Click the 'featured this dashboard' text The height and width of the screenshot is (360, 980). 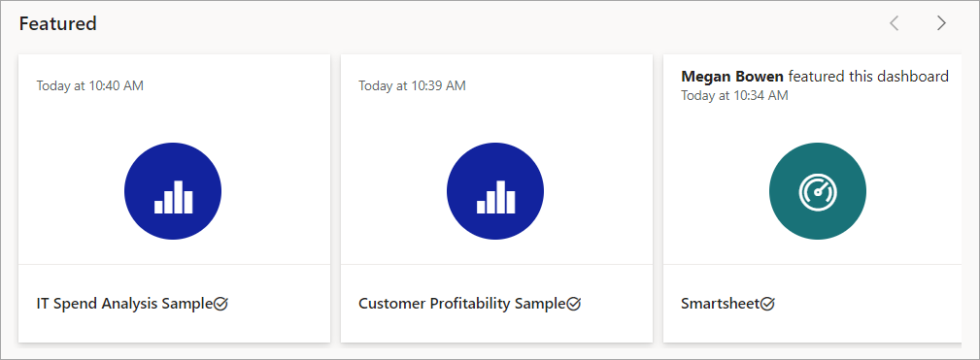pos(868,77)
